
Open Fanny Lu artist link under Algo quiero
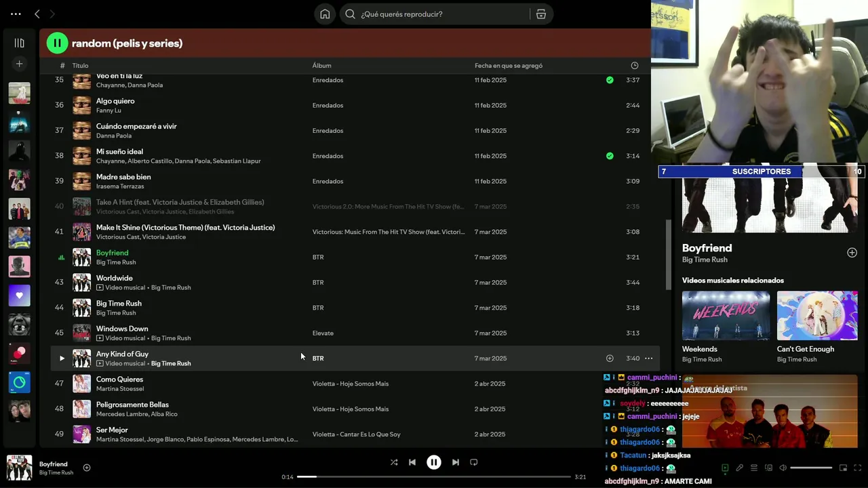tap(108, 110)
